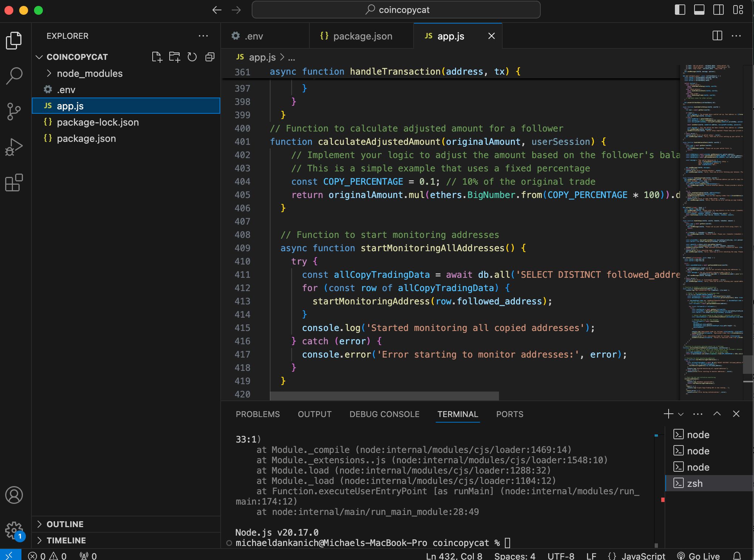Image resolution: width=754 pixels, height=560 pixels.
Task: Customize layout from title bar icon
Action: tap(738, 10)
